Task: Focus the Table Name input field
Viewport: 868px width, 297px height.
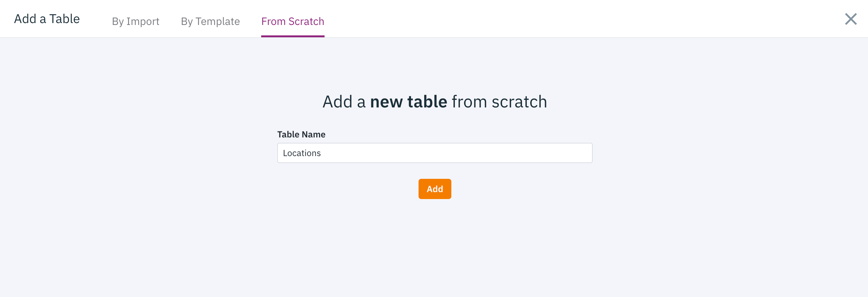Action: pyautogui.click(x=435, y=153)
